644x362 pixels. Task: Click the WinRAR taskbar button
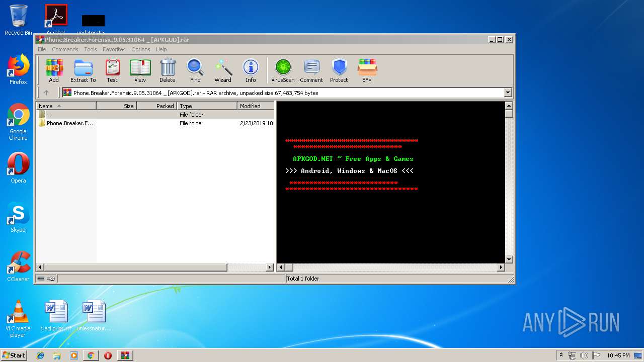click(x=125, y=355)
